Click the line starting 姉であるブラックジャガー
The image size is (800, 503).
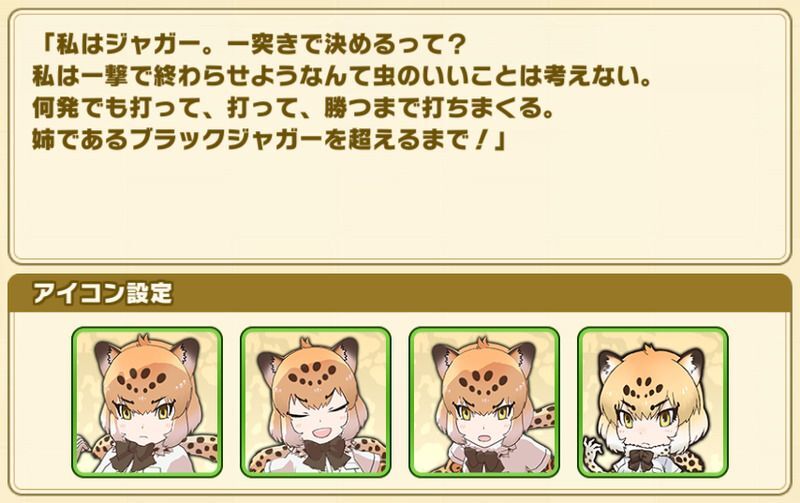click(x=269, y=139)
